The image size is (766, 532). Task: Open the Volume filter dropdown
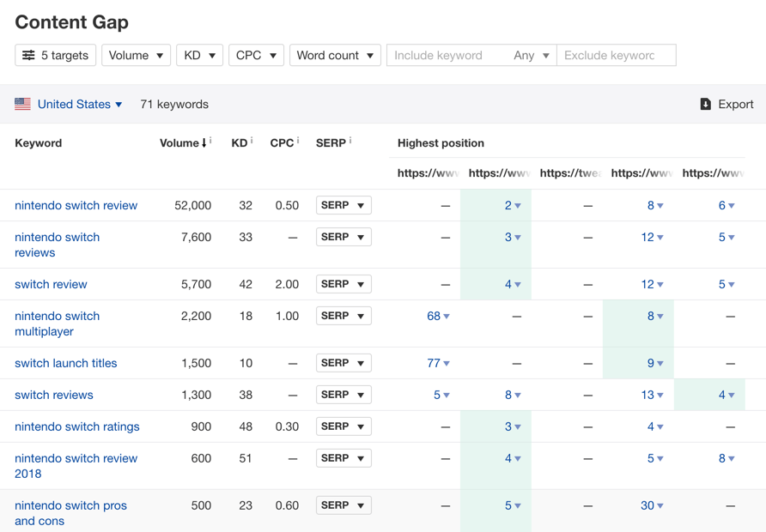point(136,55)
